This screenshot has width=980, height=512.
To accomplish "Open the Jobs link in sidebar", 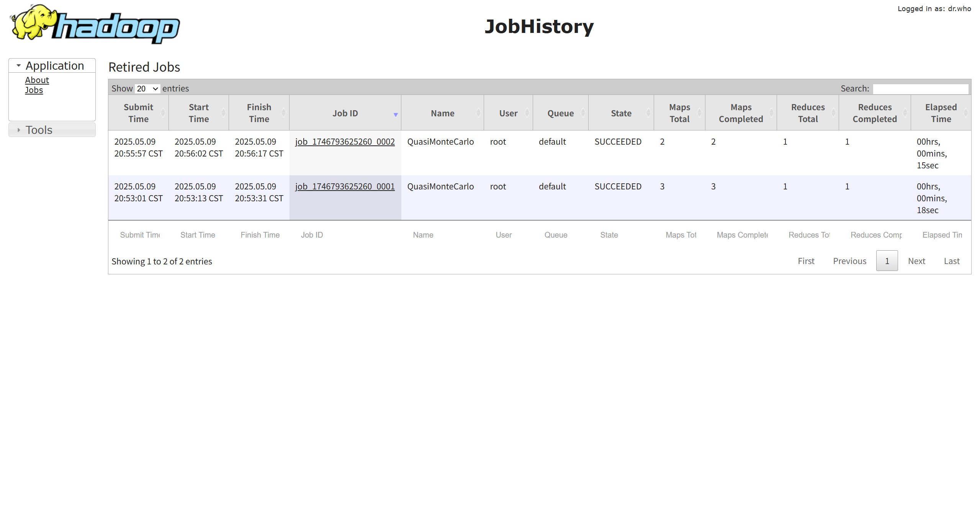I will point(34,90).
